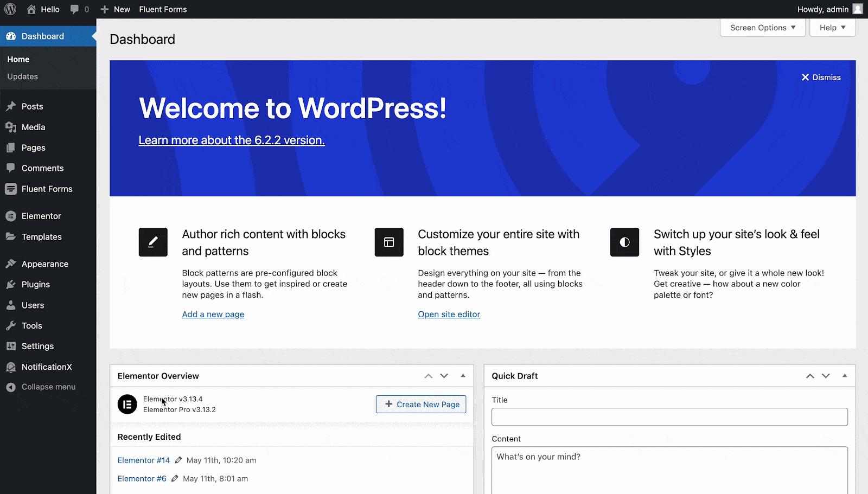868x494 pixels.
Task: Open Fluent Forms in top admin bar
Action: (163, 9)
